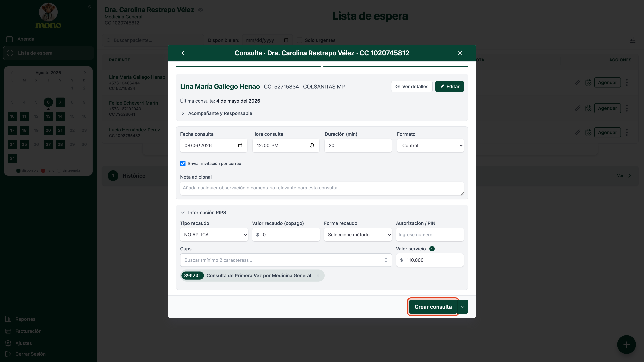Remove the 890201 Cups tag
Viewport: 644px width, 362px height.
click(x=318, y=276)
